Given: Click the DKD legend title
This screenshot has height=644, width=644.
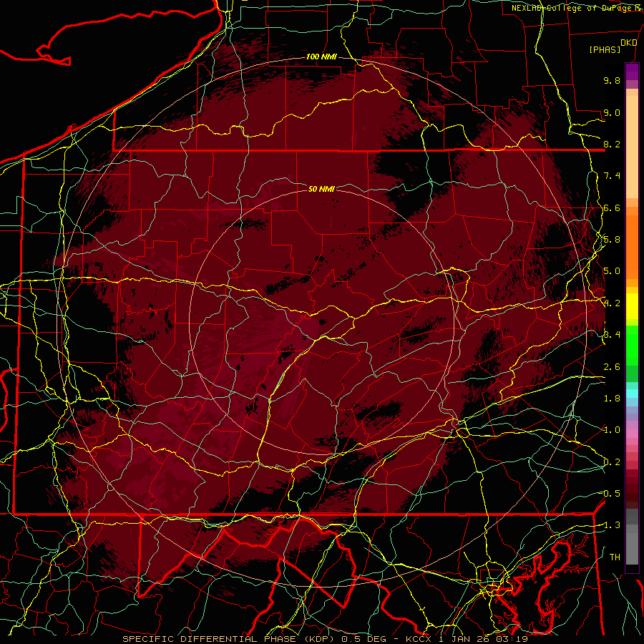Looking at the screenshot, I should [x=628, y=43].
